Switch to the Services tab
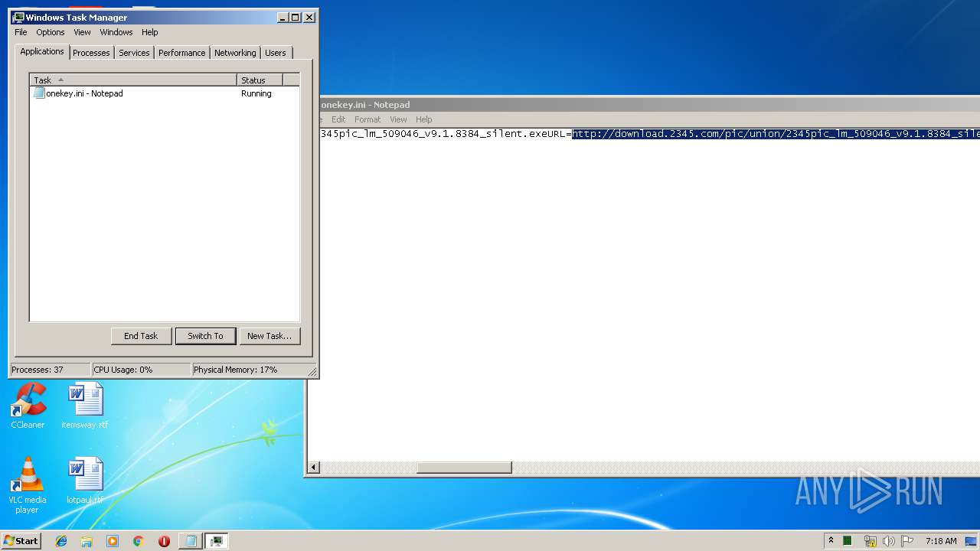The height and width of the screenshot is (551, 980). coord(134,53)
